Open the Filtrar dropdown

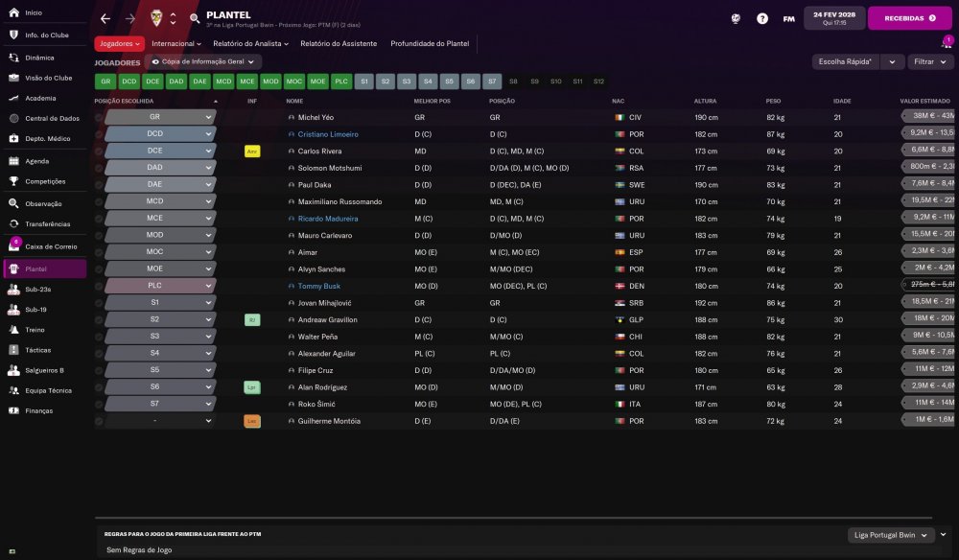pyautogui.click(x=930, y=61)
